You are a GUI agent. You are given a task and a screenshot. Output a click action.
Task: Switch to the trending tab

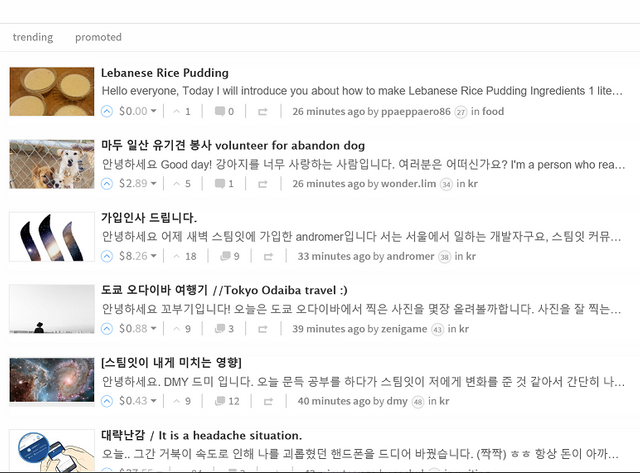point(33,37)
